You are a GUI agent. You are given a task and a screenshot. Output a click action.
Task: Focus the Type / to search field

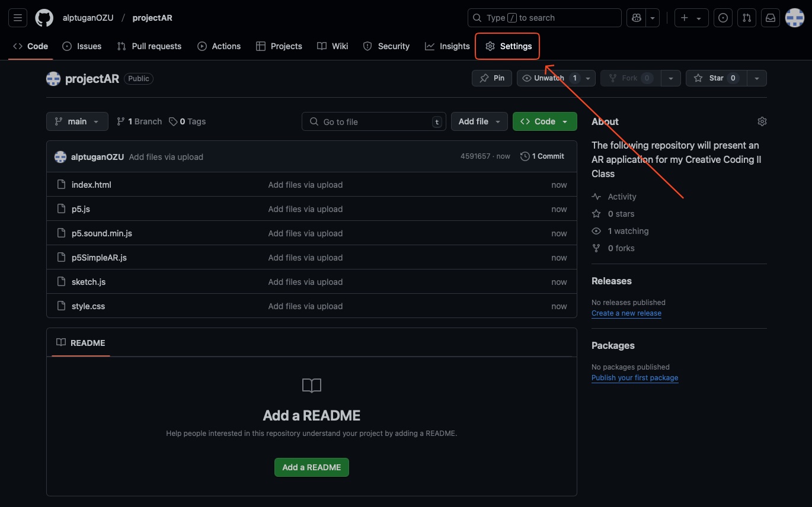tap(545, 18)
